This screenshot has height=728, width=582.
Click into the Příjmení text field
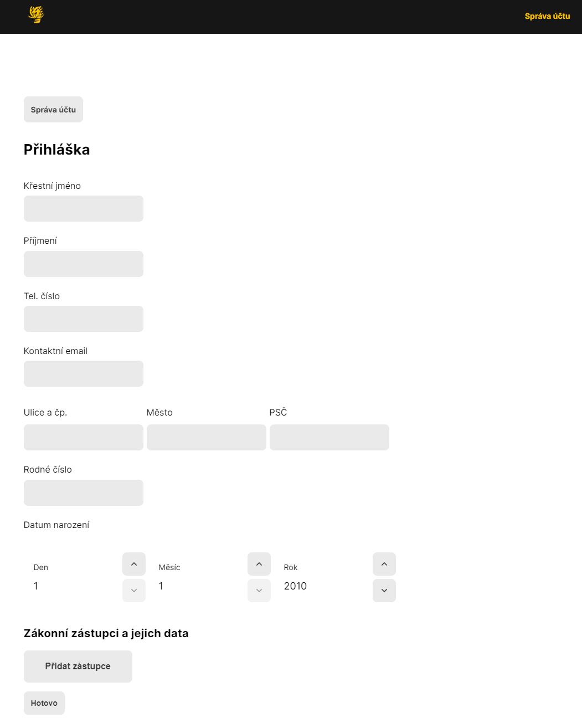point(83,264)
